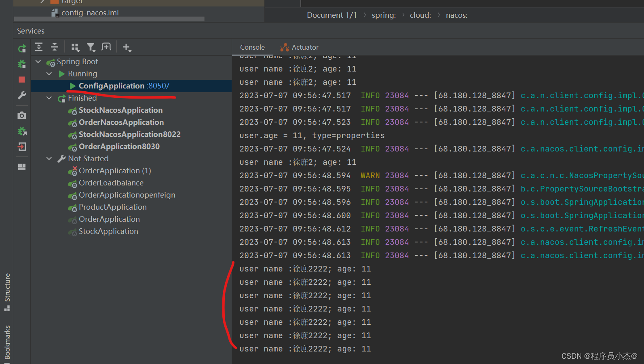Viewport: 644px width, 364px height.
Task: Select the ConfigApplication running service
Action: 131,86
